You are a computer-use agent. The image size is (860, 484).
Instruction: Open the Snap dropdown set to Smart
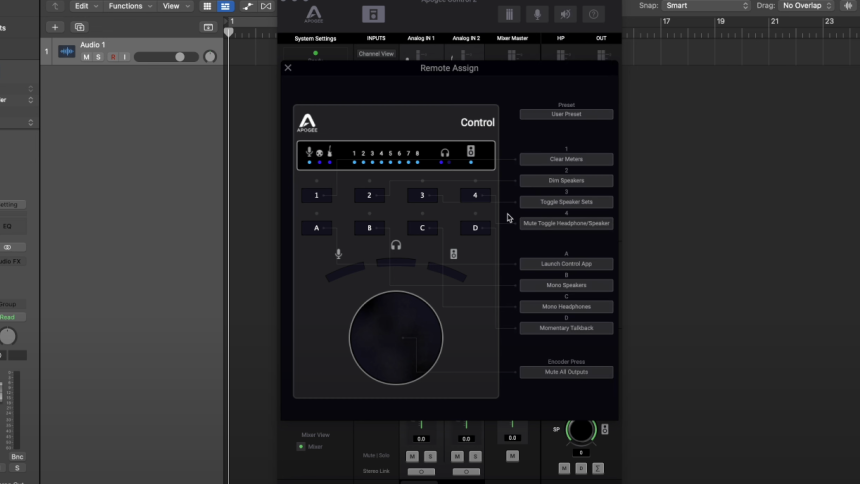(706, 6)
